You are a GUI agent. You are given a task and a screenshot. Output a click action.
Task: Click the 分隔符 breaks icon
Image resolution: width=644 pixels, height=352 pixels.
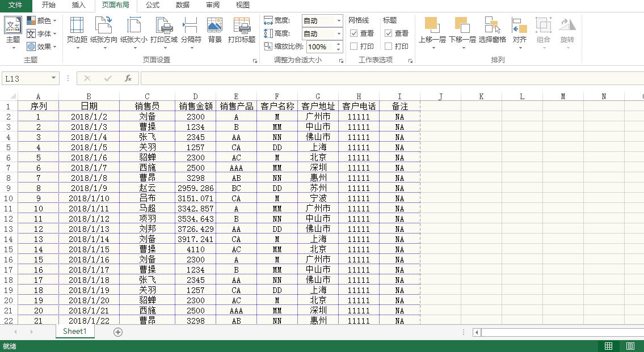click(191, 25)
